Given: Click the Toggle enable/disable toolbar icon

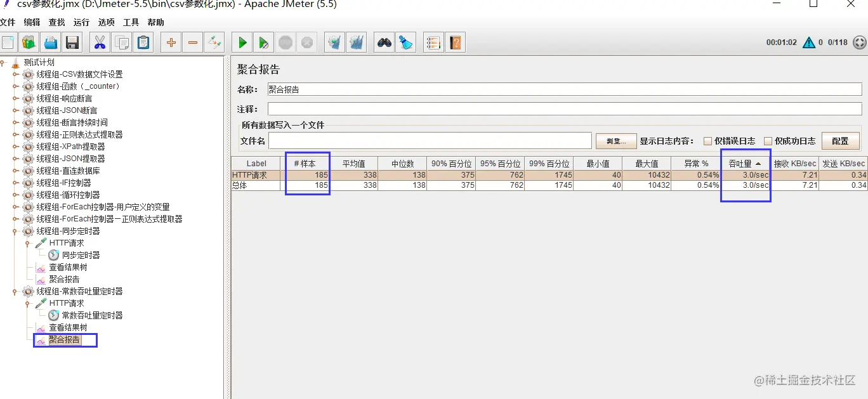Looking at the screenshot, I should [214, 43].
